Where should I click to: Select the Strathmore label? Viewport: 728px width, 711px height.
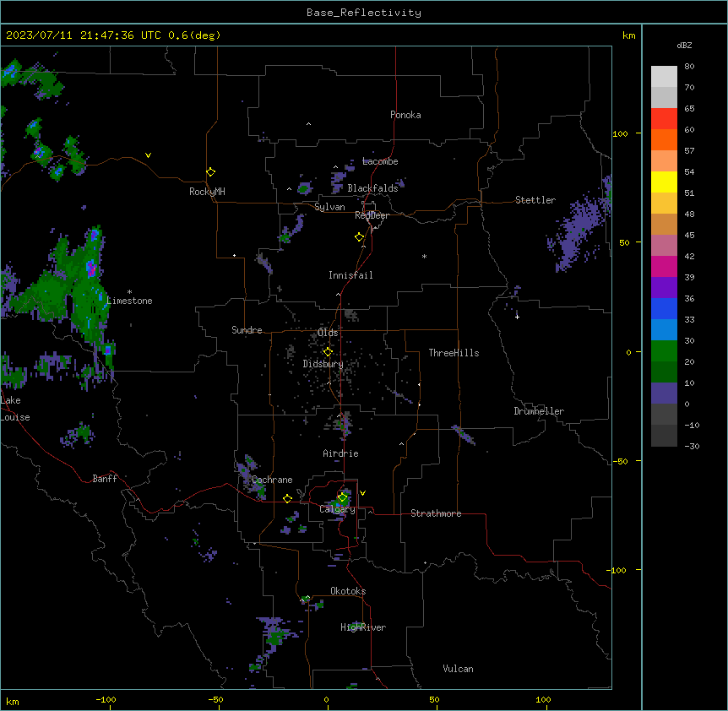coord(436,513)
